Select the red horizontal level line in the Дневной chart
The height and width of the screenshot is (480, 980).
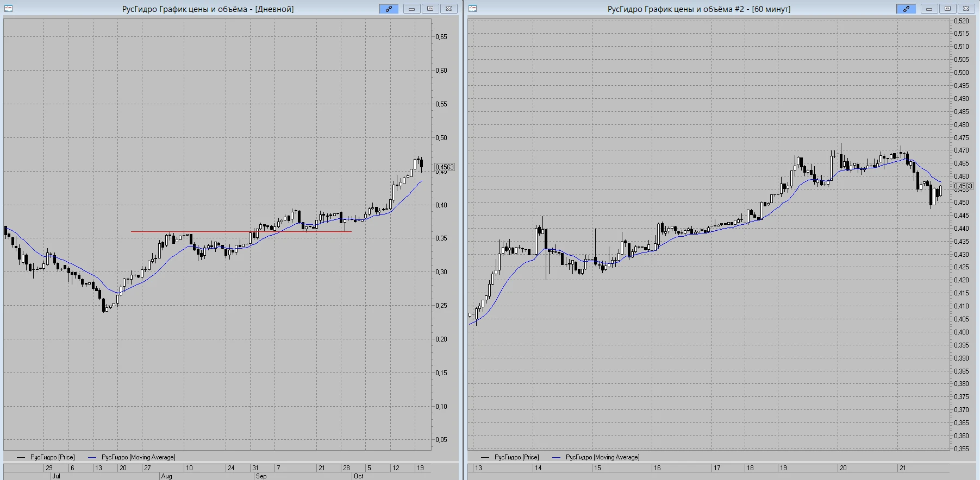point(241,232)
